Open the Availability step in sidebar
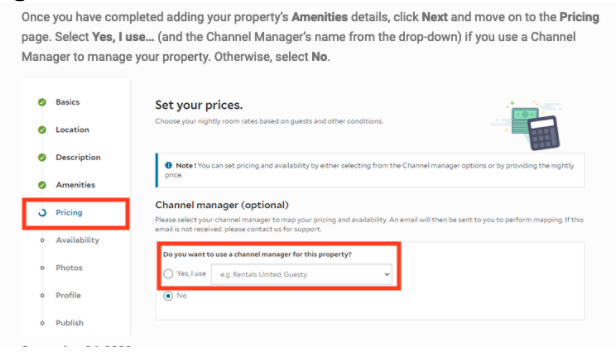The height and width of the screenshot is (360, 616). (x=77, y=240)
